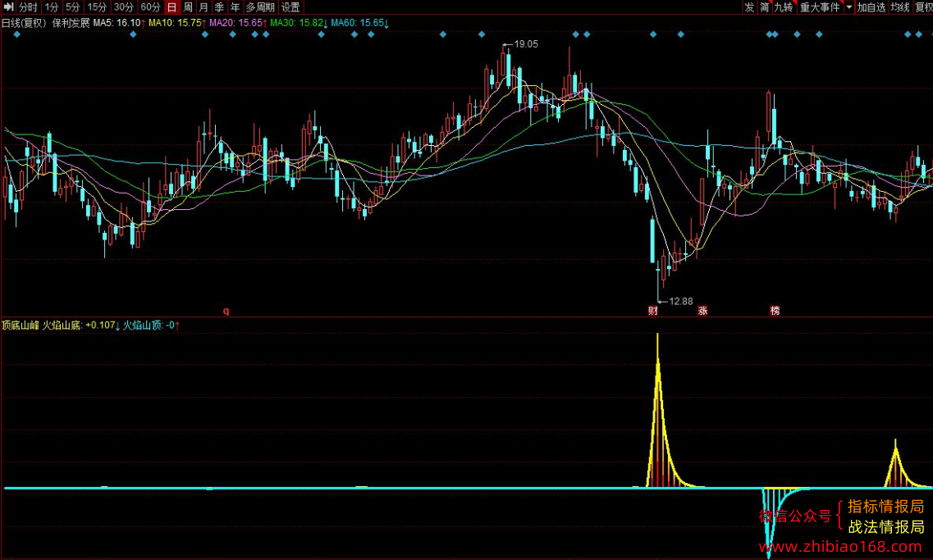This screenshot has width=933, height=560.
Task: Click the arrow icon left of 分时
Action: coord(8,7)
